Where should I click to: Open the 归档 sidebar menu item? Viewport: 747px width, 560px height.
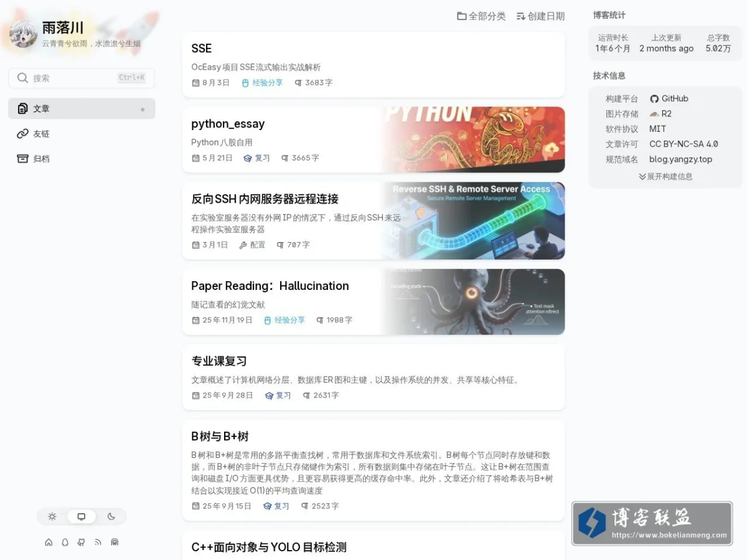[82, 159]
